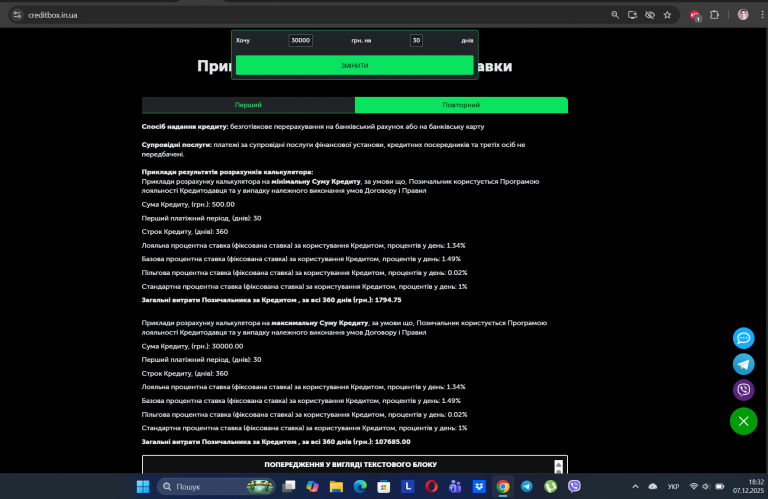Click the scroll-up arrow in warning block

click(x=558, y=465)
